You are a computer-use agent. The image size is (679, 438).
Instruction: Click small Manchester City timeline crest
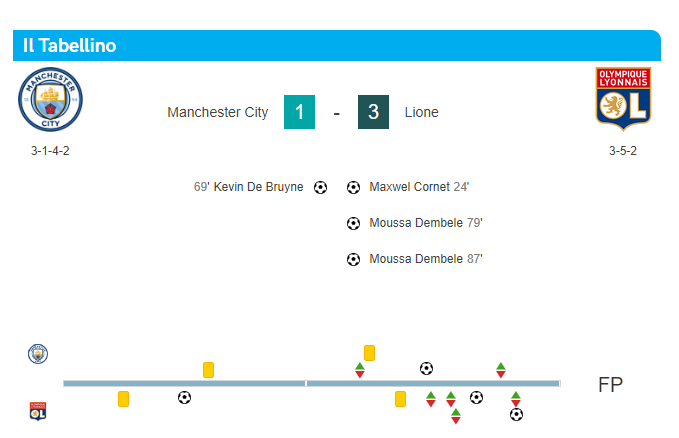click(x=38, y=354)
